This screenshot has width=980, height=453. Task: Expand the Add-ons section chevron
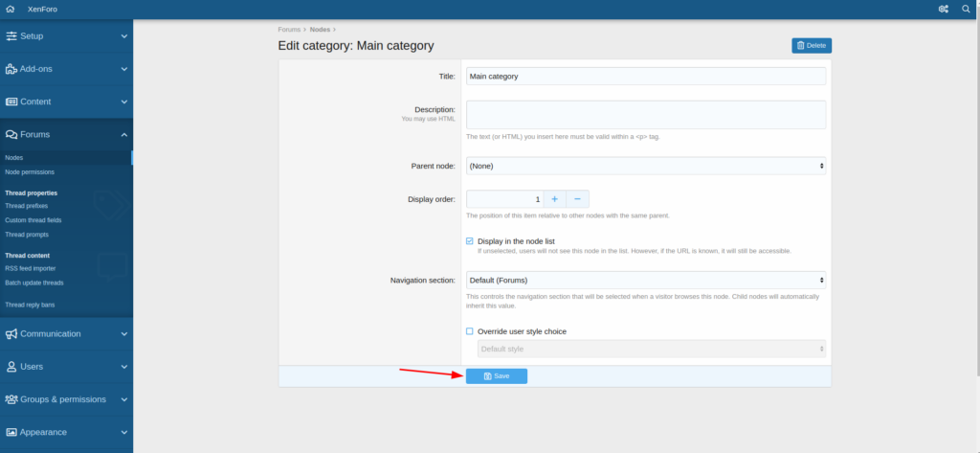pyautogui.click(x=123, y=69)
